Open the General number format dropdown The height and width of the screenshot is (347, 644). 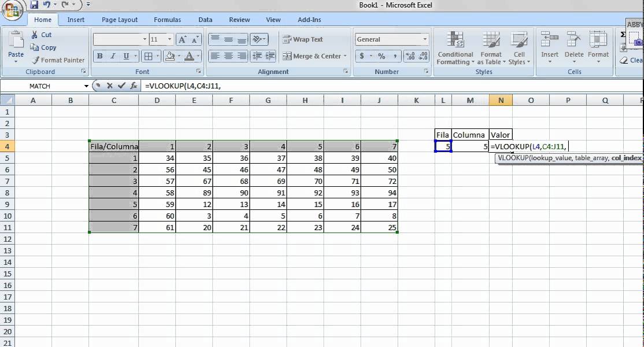pyautogui.click(x=425, y=39)
